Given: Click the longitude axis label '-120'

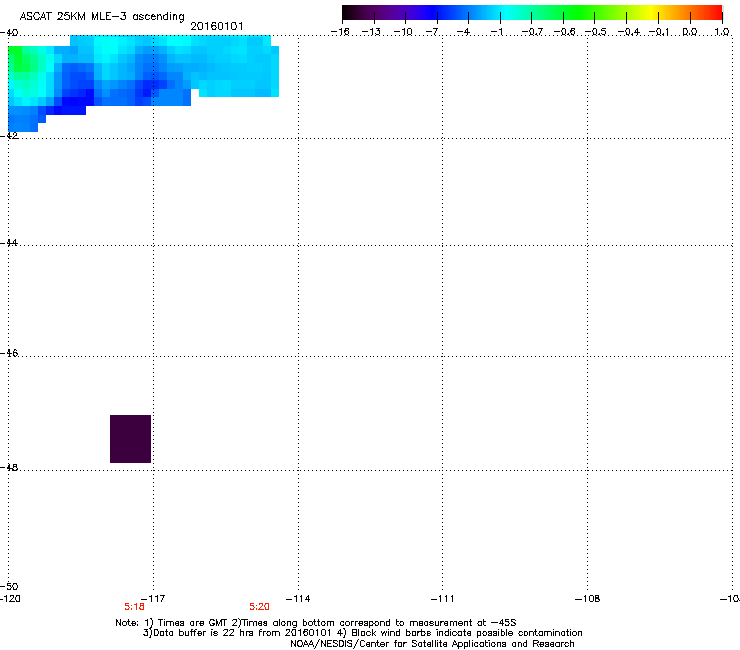Looking at the screenshot, I should 10,599.
